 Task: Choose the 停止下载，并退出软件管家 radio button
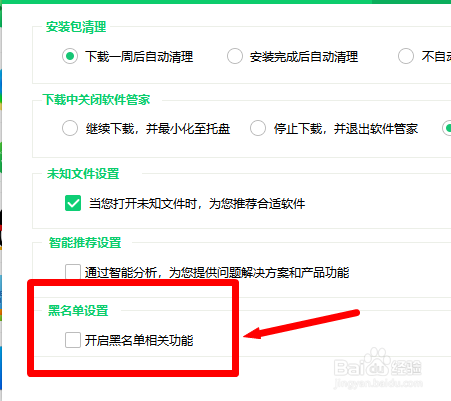(x=258, y=128)
